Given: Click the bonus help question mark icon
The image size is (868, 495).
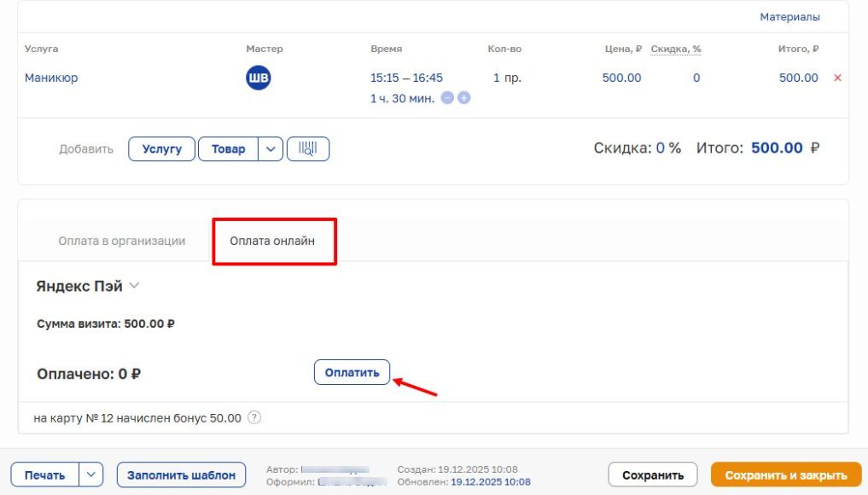Looking at the screenshot, I should coord(253,418).
